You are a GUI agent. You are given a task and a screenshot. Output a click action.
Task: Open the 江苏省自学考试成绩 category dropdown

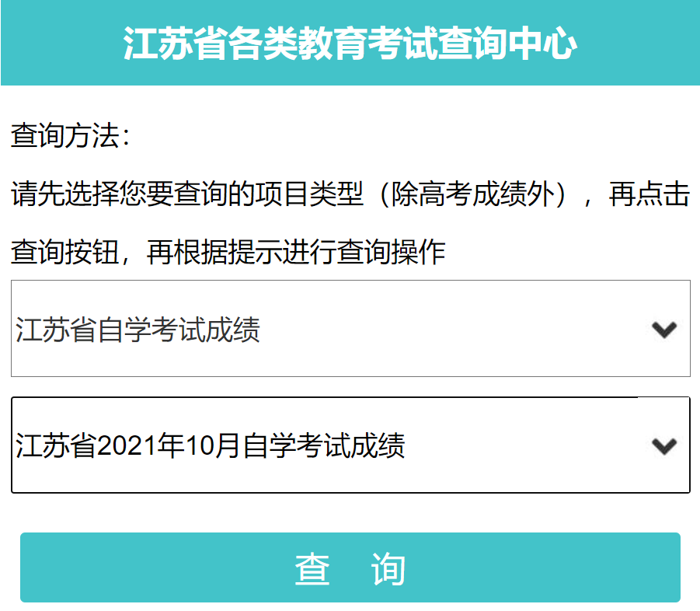350,328
